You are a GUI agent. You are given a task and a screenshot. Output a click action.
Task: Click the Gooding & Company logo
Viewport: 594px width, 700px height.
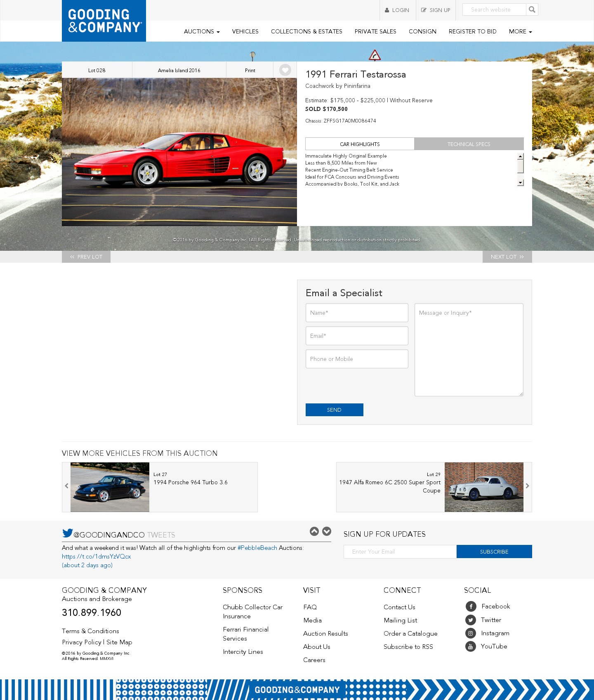point(104,21)
